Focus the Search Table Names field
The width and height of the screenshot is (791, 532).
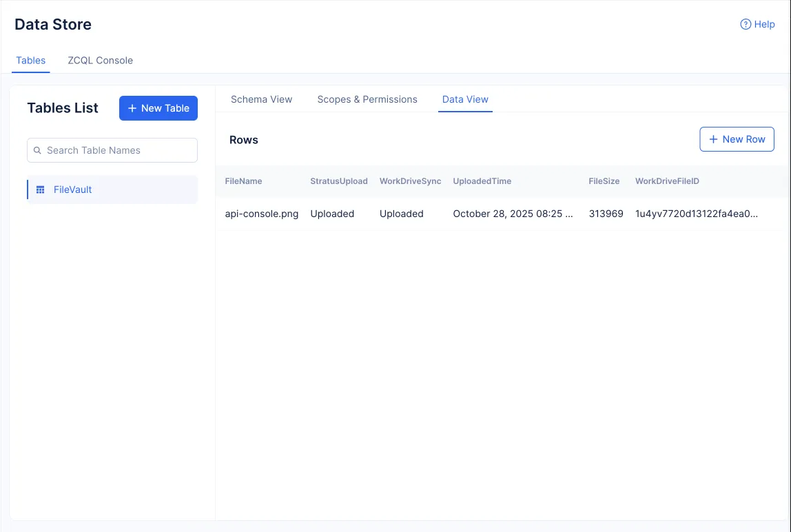pos(117,150)
